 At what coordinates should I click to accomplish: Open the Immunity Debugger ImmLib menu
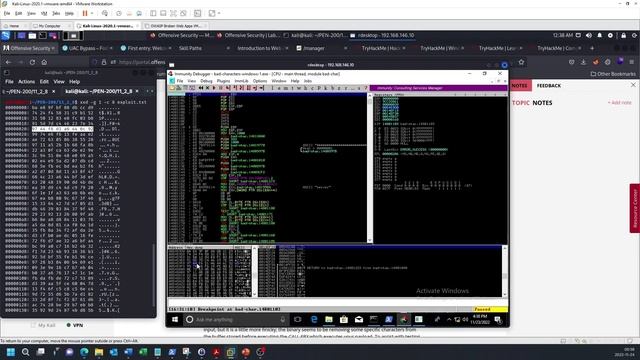[241, 81]
